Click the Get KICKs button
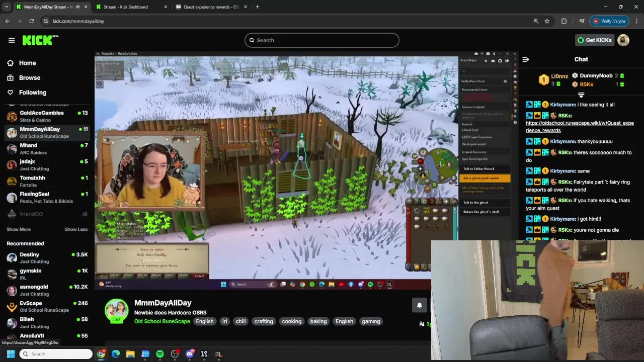 click(594, 40)
